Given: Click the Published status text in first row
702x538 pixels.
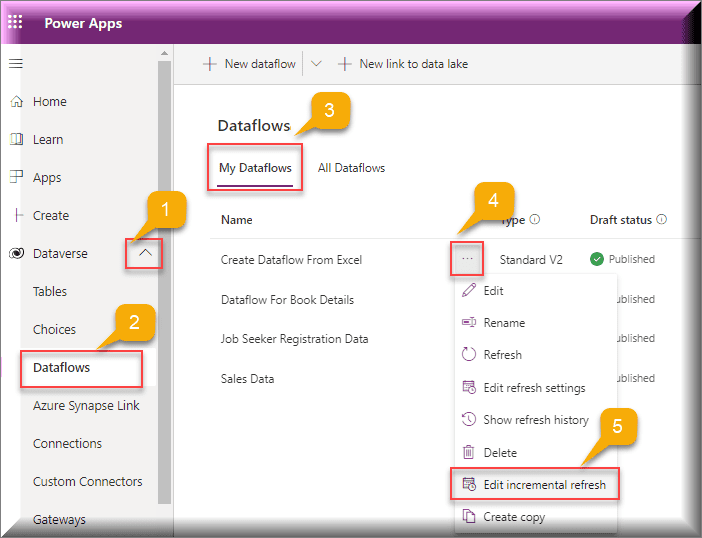Looking at the screenshot, I should tap(632, 259).
